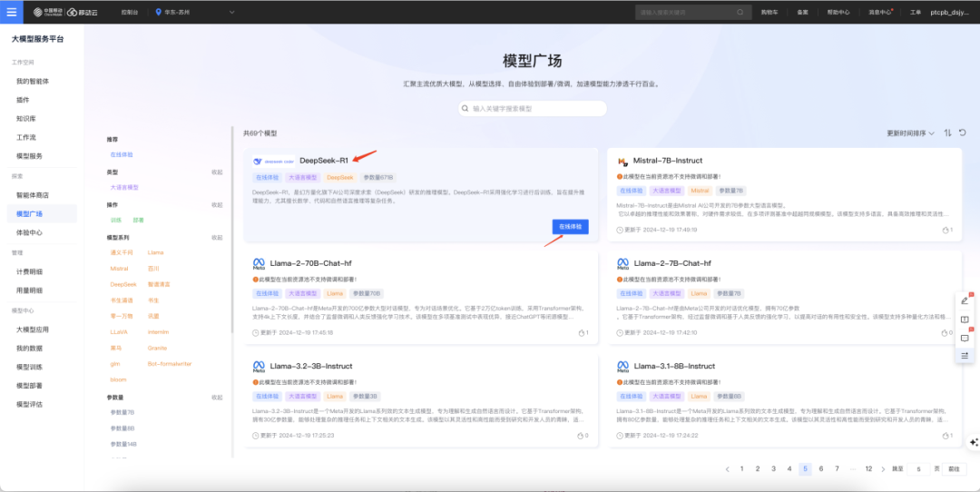This screenshot has height=492, width=980.
Task: Collapse the 类型 filter section via 收起
Action: [217, 172]
